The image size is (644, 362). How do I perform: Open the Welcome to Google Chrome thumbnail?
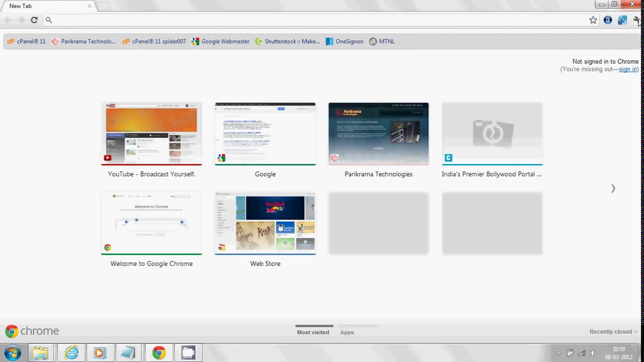(x=151, y=223)
